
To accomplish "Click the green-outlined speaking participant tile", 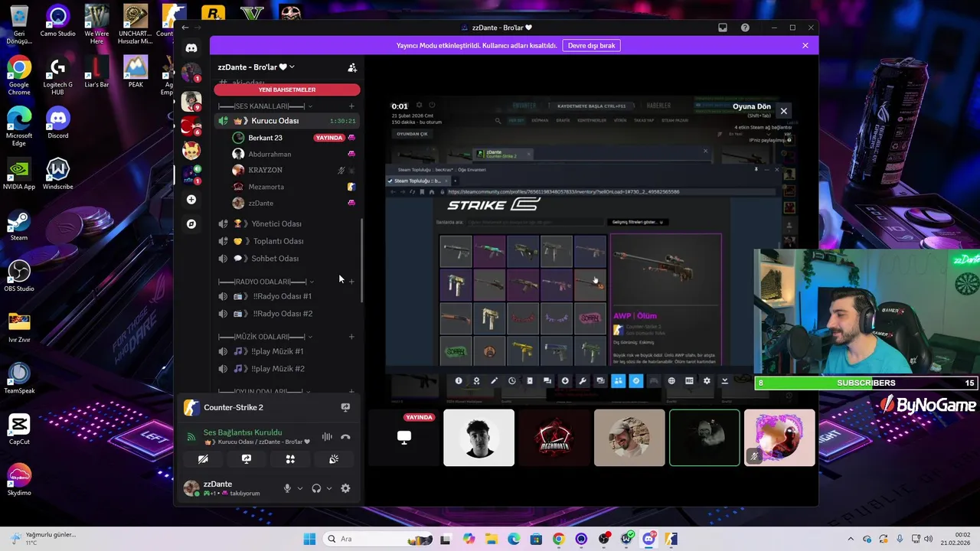I will 704,438.
